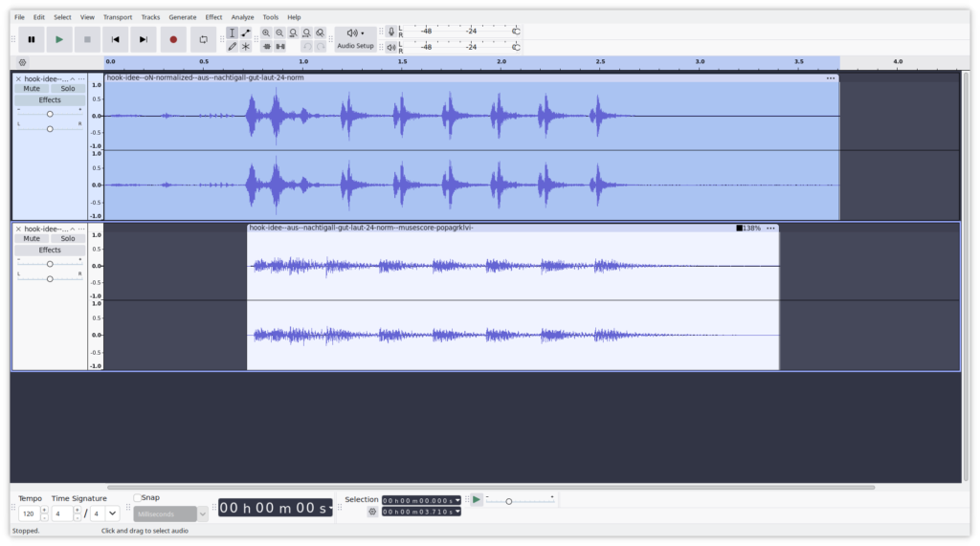This screenshot has height=546, width=980.
Task: Open the Tools menu
Action: point(271,17)
